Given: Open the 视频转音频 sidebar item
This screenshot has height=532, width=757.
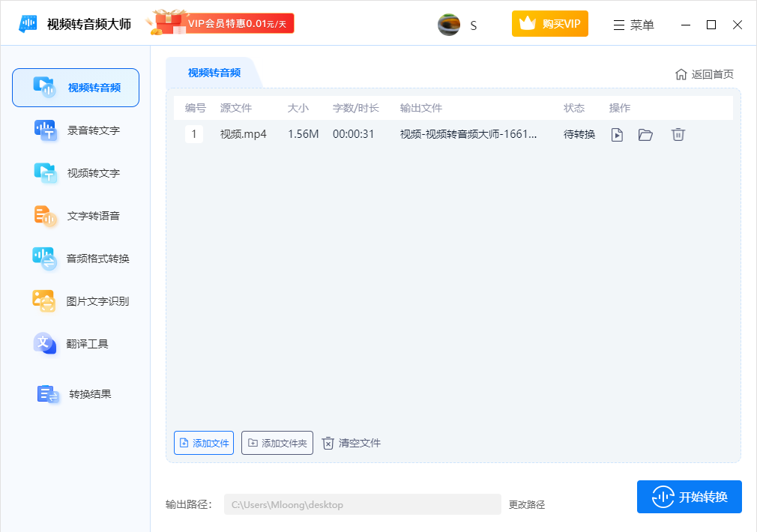Looking at the screenshot, I should pyautogui.click(x=76, y=88).
